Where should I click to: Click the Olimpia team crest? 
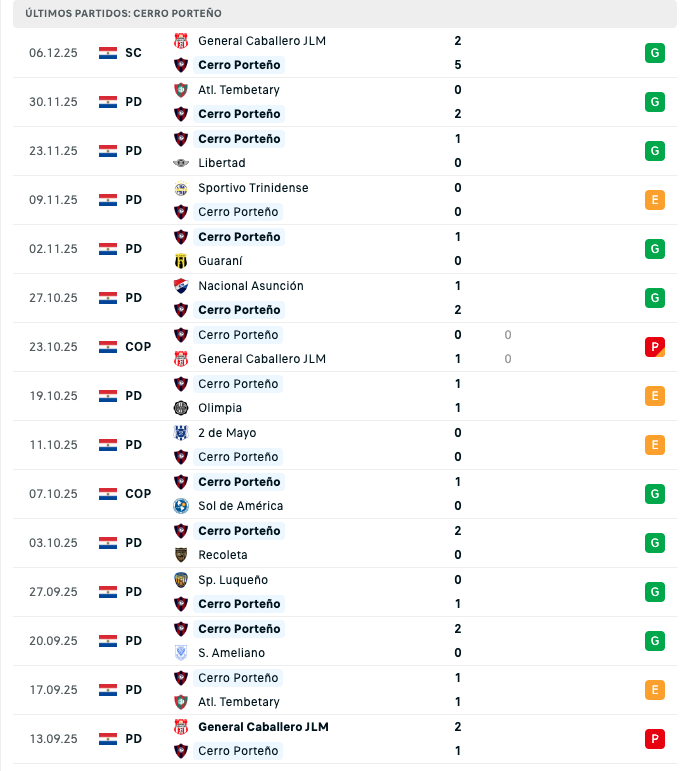[181, 408]
